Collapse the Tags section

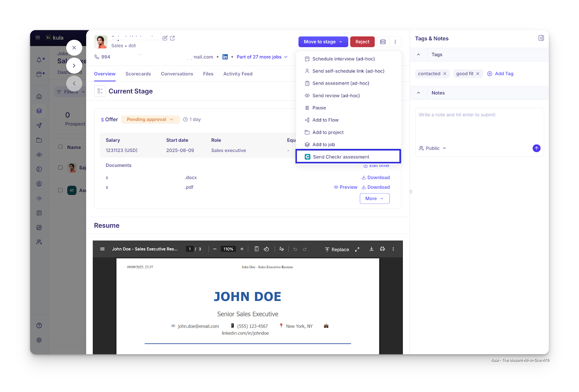click(418, 55)
